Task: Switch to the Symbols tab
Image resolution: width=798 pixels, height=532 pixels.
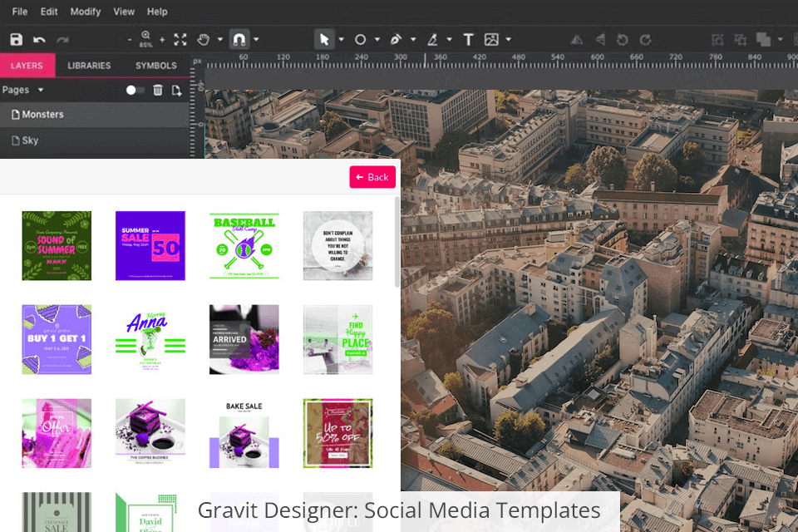Action: [x=156, y=66]
